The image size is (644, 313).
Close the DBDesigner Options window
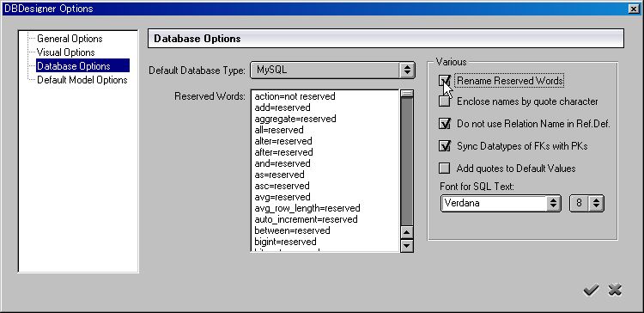634,9
